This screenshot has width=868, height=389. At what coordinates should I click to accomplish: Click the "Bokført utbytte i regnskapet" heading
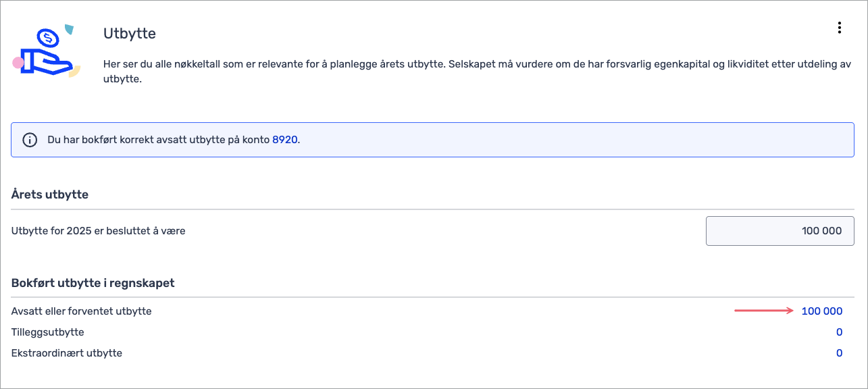(x=93, y=283)
